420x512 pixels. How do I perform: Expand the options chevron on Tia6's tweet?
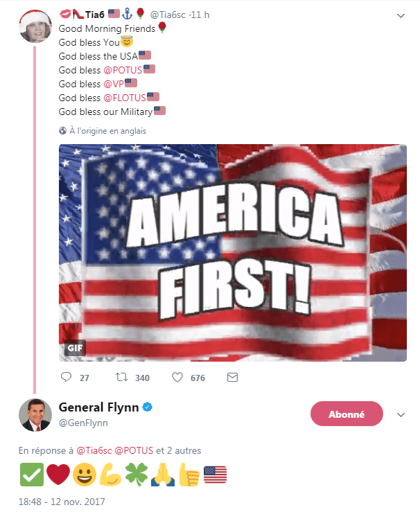click(x=401, y=15)
